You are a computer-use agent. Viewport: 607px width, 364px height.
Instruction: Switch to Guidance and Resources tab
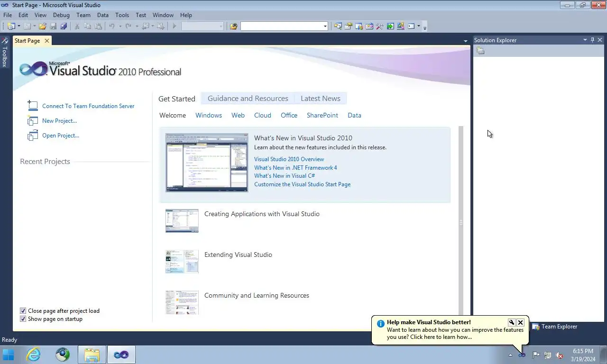tap(248, 99)
